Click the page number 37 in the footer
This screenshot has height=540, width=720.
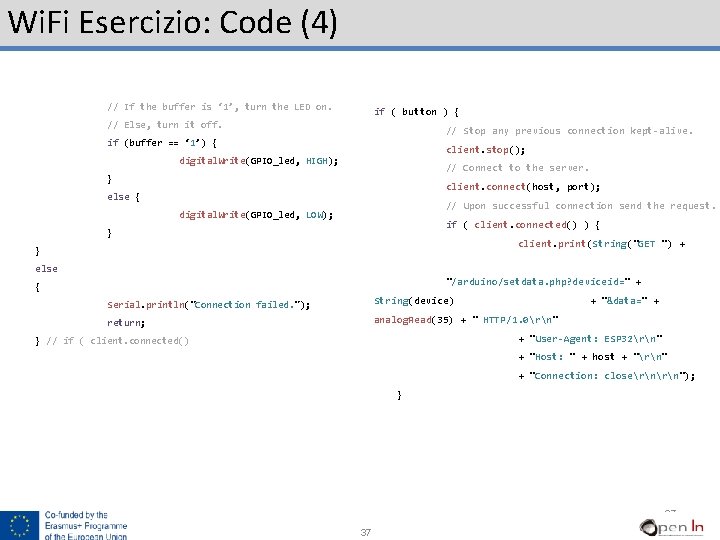pos(366,532)
